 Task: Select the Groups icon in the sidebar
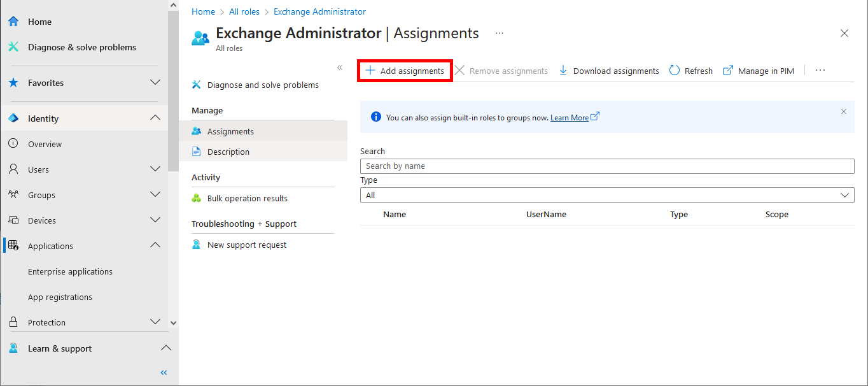click(13, 194)
